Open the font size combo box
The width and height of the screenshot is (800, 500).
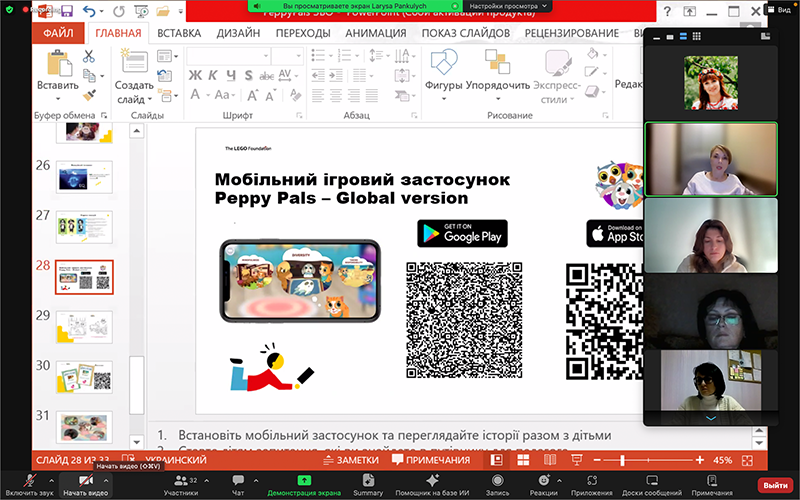click(x=287, y=56)
